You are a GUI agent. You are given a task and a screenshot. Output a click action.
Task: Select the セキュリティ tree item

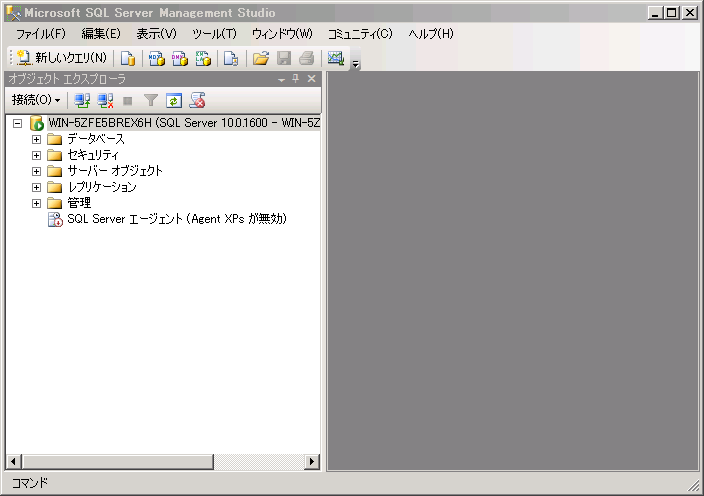(x=93, y=155)
